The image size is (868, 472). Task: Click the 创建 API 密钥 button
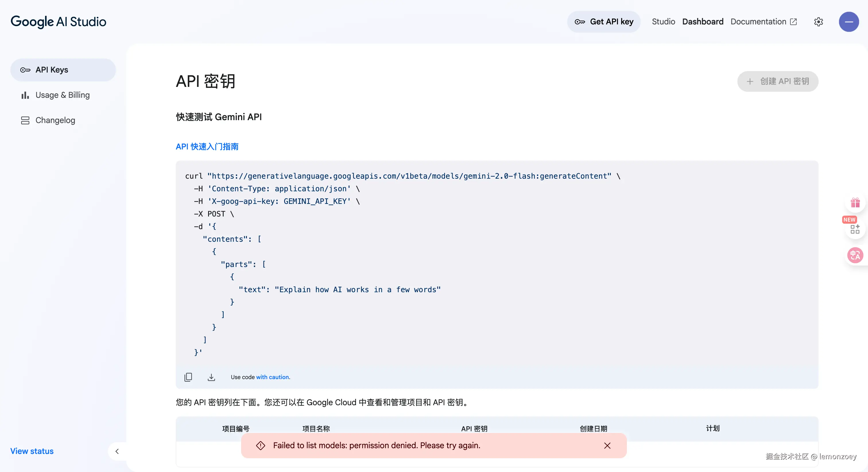pyautogui.click(x=777, y=81)
